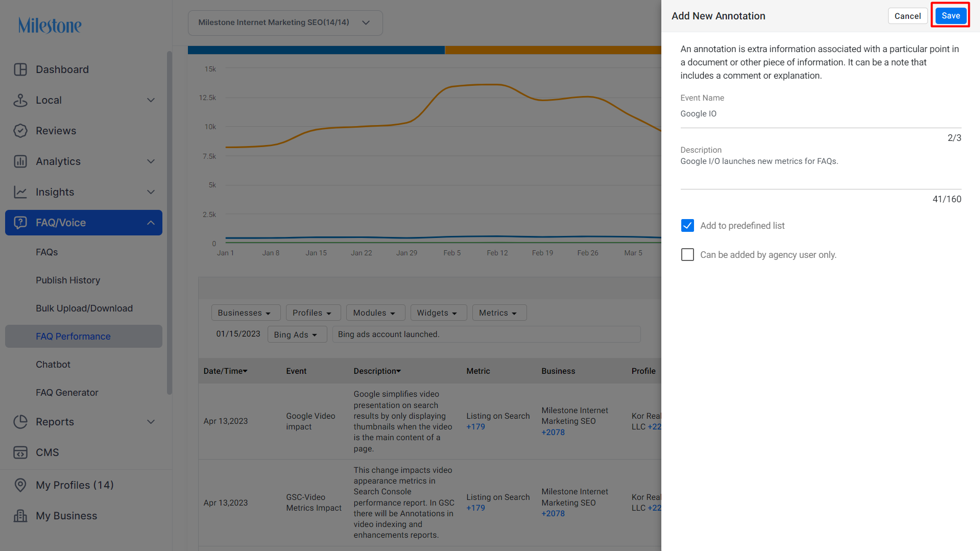Click the CMS code window icon
The width and height of the screenshot is (980, 551).
[20, 452]
